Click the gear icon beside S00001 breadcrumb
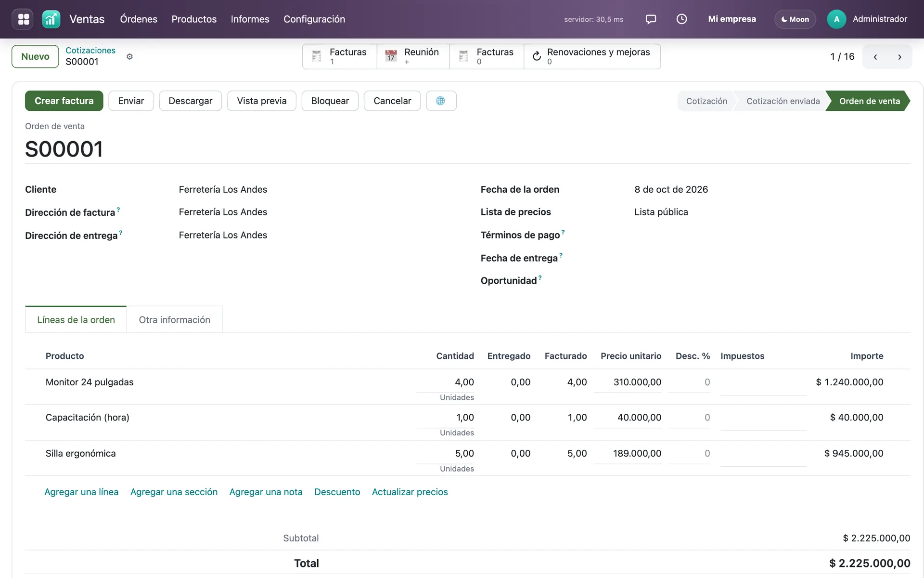The width and height of the screenshot is (924, 578). [x=129, y=57]
